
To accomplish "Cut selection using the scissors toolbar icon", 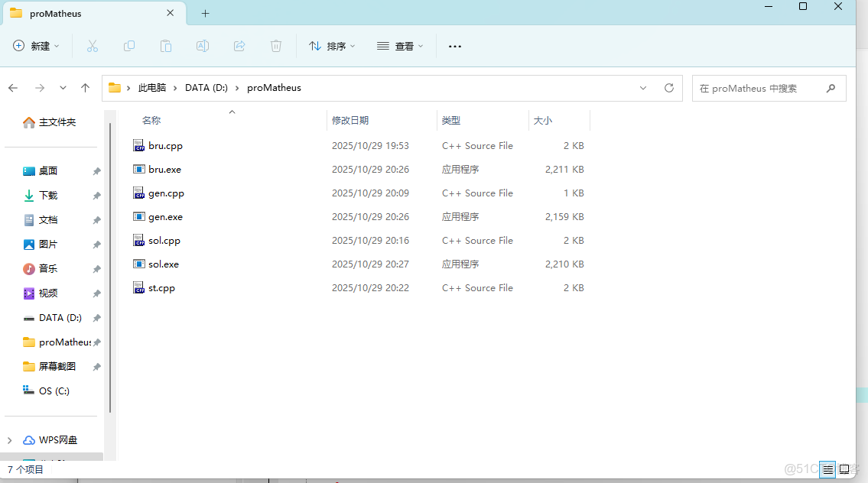I will (x=93, y=46).
